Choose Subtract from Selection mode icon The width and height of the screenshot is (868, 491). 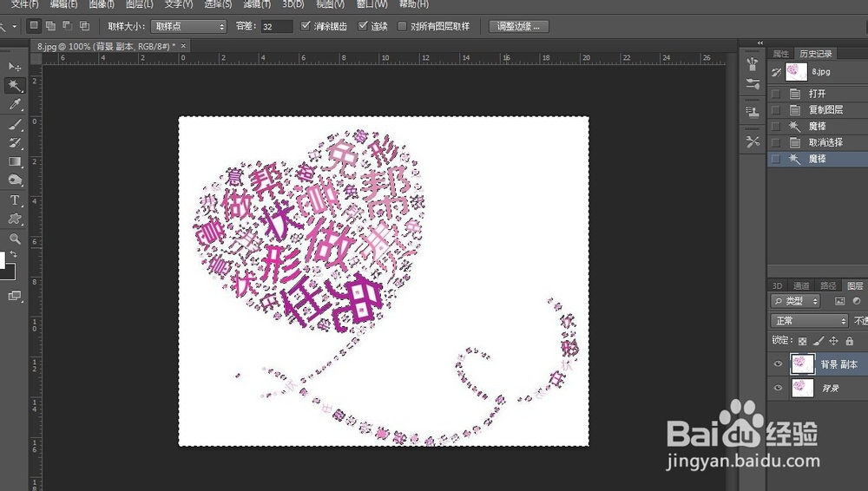point(67,25)
